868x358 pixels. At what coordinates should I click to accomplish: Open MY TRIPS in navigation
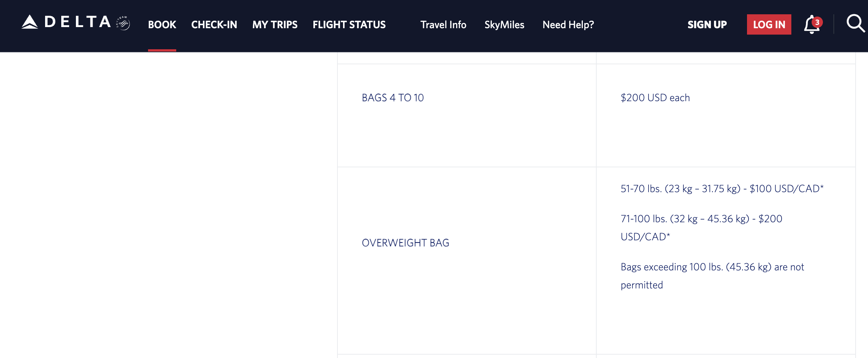coord(275,25)
